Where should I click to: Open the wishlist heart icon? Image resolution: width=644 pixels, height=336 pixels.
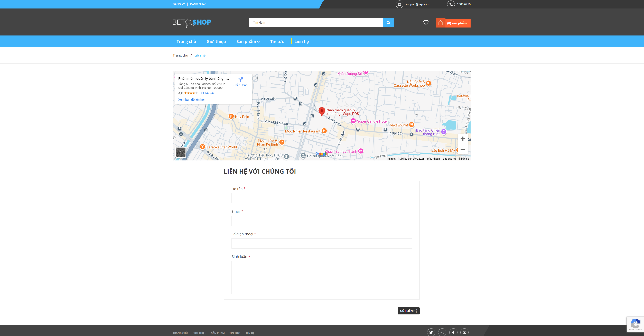point(426,23)
